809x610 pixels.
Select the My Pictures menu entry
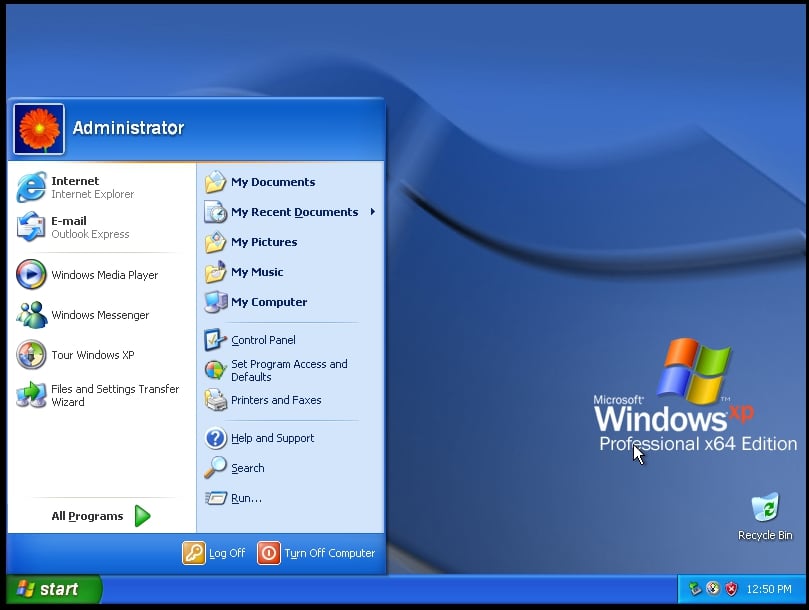[x=264, y=242]
